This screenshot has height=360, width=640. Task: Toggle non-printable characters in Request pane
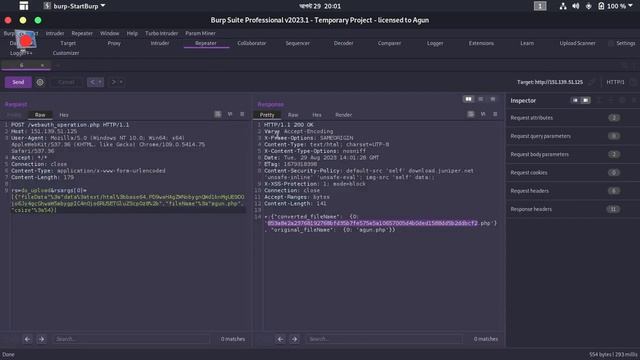tap(230, 114)
